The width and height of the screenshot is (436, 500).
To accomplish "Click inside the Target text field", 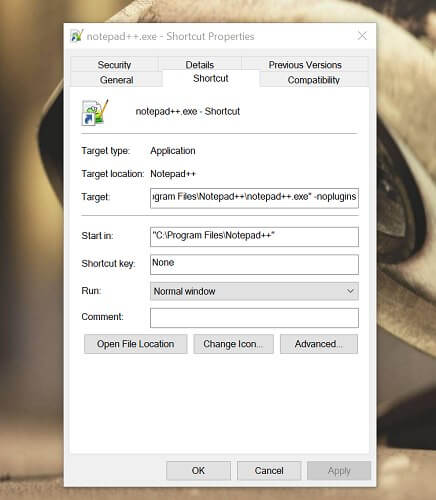I will pos(254,198).
